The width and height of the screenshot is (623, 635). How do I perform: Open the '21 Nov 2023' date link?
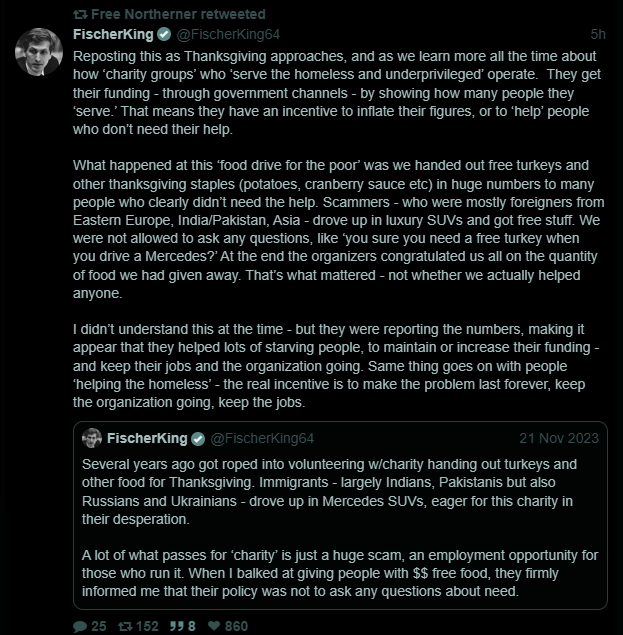(x=561, y=439)
